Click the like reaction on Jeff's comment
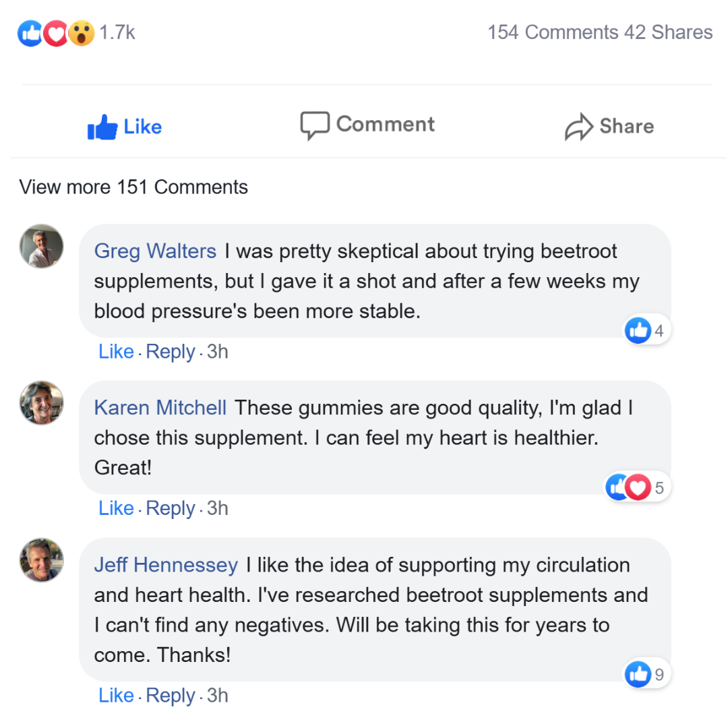The height and width of the screenshot is (728, 728). click(638, 674)
